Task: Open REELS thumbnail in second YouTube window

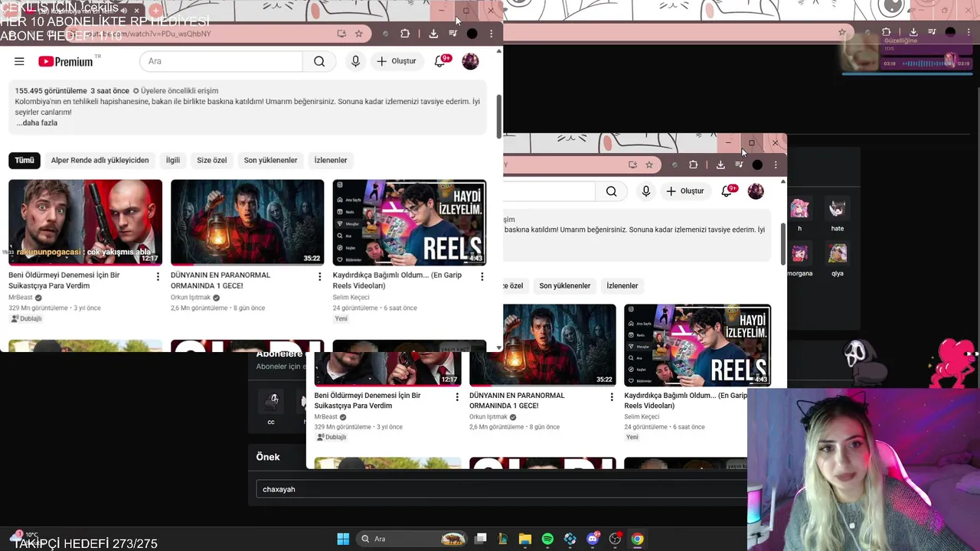Action: pos(697,345)
